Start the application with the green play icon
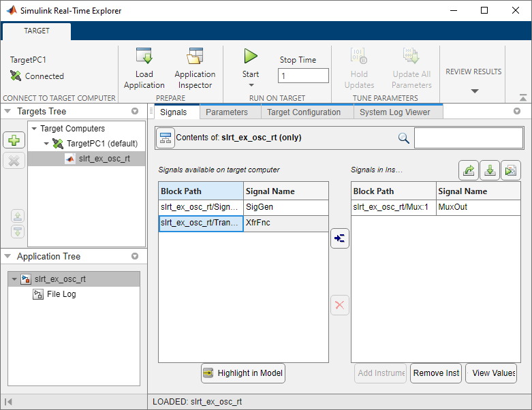 tap(251, 56)
